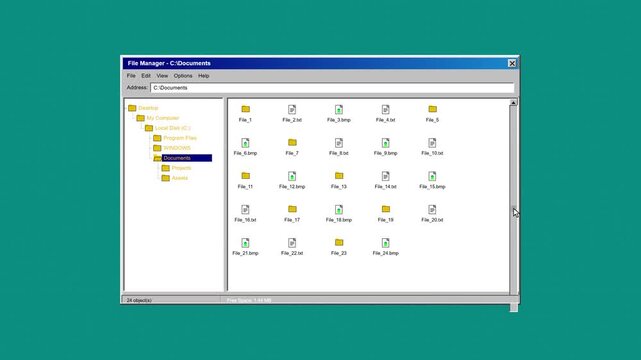Screen dimensions: 641x360
Task: Select the File_5 folder icon
Action: (x=432, y=109)
